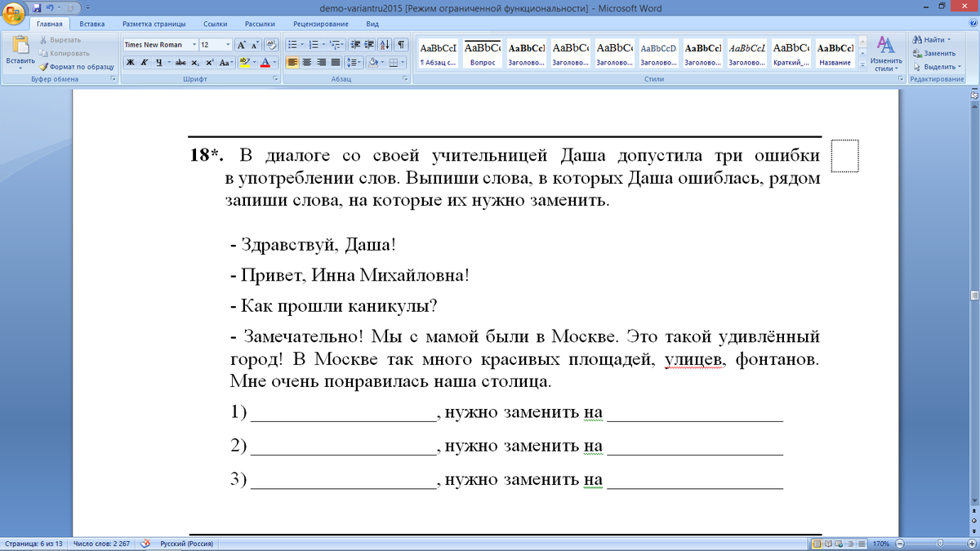
Task: Adjust the zoom slider in status bar
Action: point(939,544)
